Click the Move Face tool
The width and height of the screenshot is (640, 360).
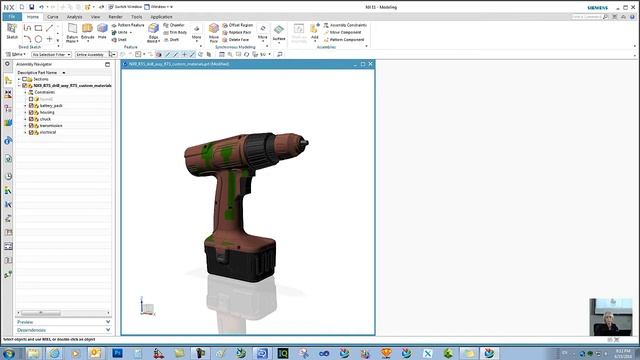click(214, 33)
